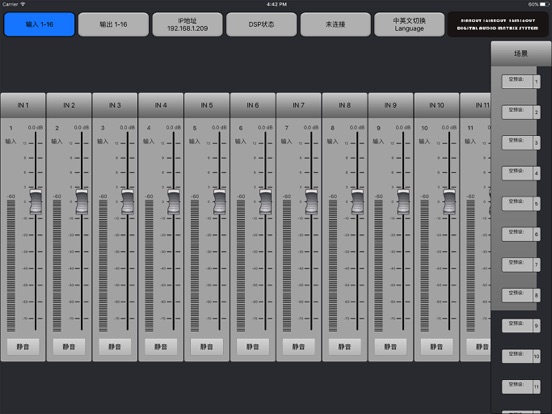The image size is (552, 414).
Task: Select the IN 3 channel header
Action: (115, 105)
